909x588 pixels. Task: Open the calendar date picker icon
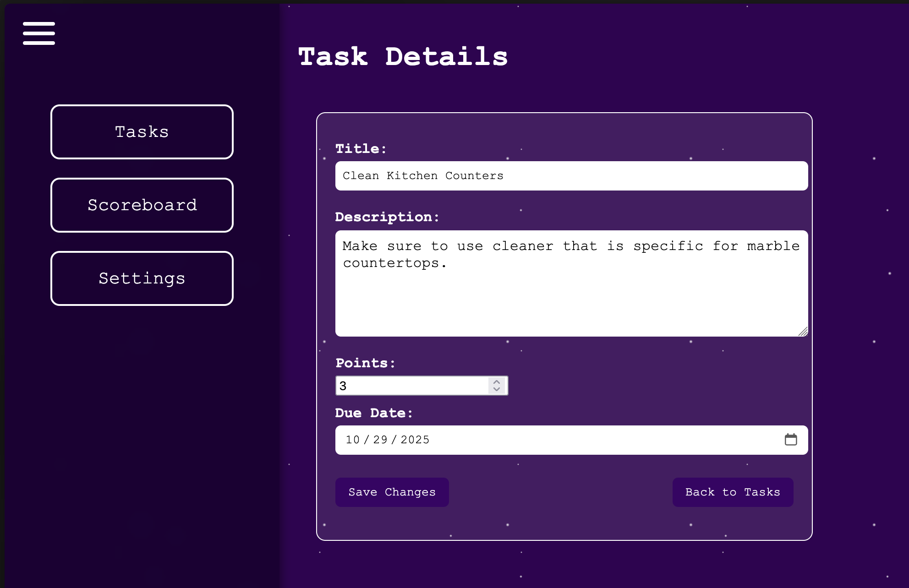(791, 440)
